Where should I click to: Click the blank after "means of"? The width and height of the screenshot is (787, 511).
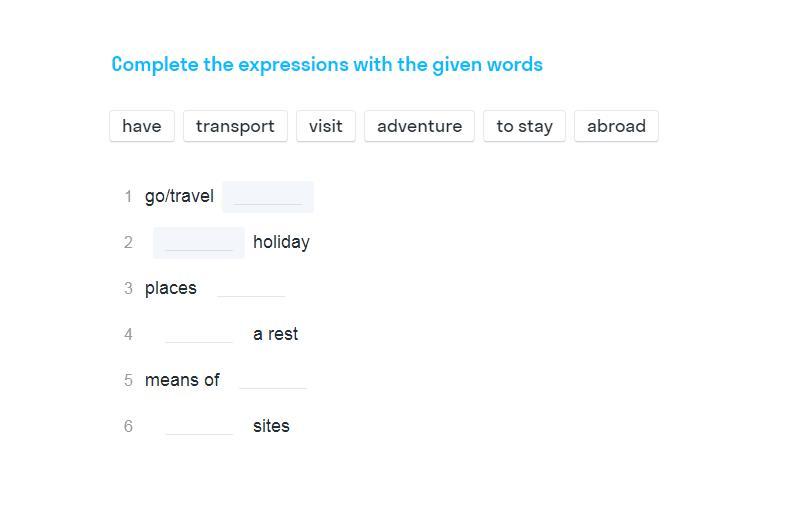(273, 381)
